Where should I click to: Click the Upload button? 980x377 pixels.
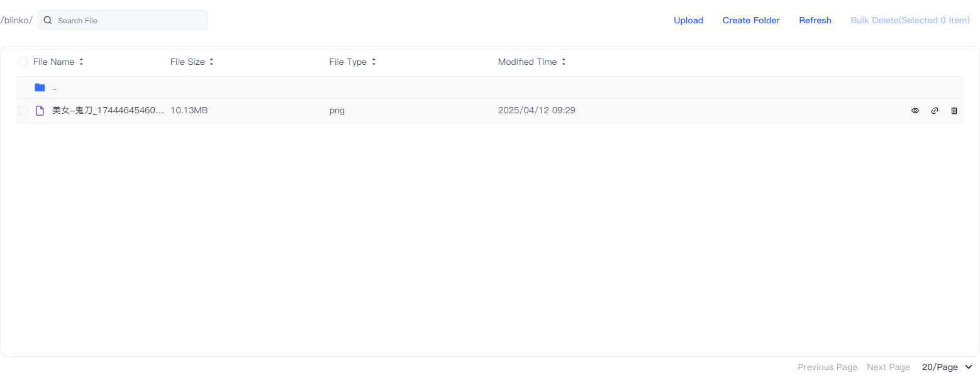pyautogui.click(x=688, y=20)
